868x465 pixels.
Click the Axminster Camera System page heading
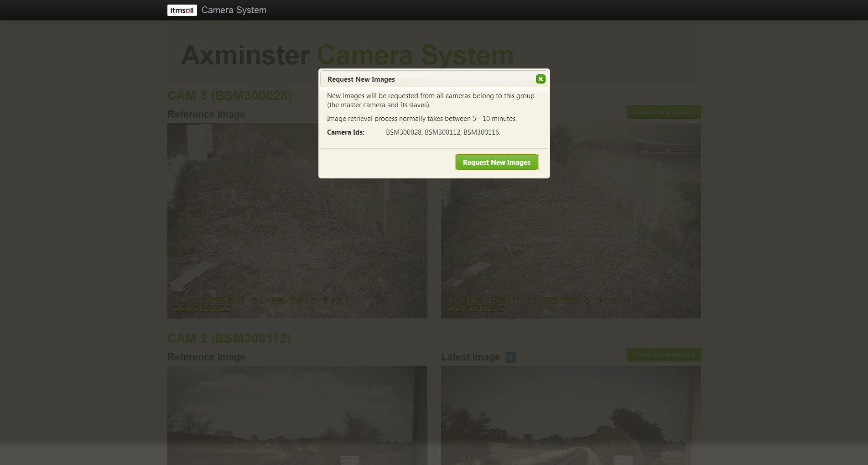347,55
